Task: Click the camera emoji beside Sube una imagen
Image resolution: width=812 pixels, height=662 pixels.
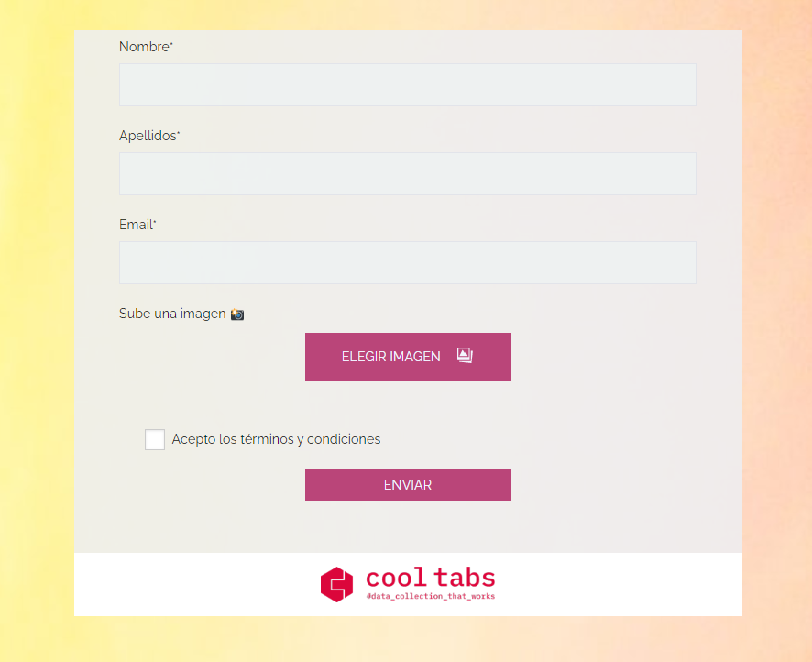Action: click(x=237, y=314)
